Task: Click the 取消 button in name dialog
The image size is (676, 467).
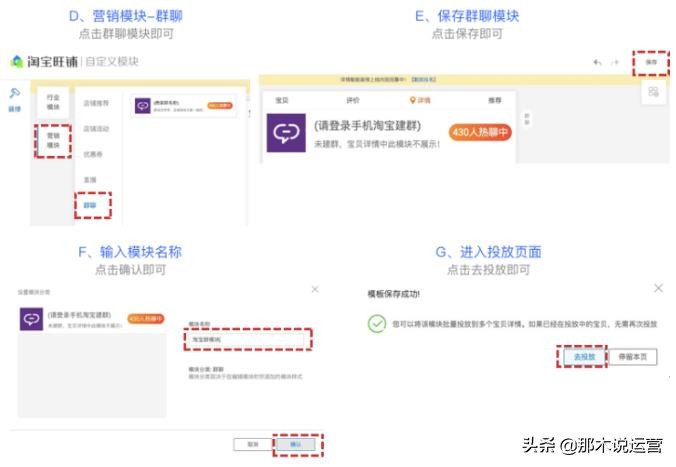Action: coord(253,444)
